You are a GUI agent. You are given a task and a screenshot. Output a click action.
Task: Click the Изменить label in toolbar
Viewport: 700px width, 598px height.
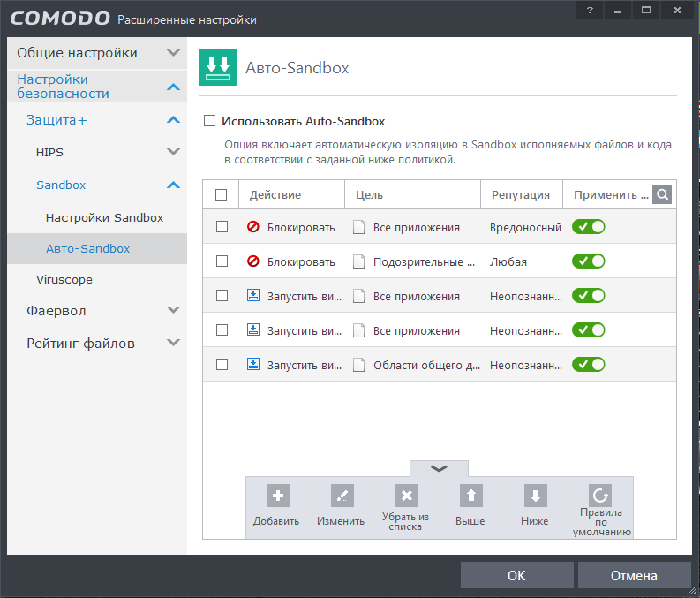click(x=341, y=521)
